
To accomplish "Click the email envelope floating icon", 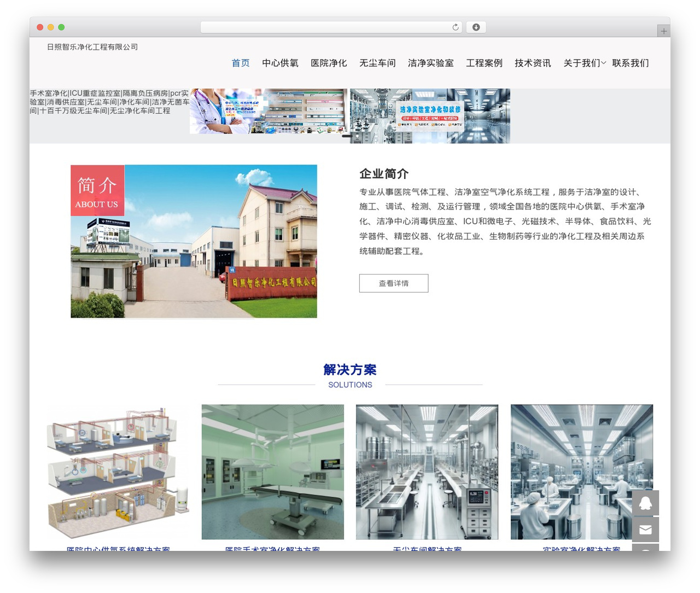I will (645, 530).
